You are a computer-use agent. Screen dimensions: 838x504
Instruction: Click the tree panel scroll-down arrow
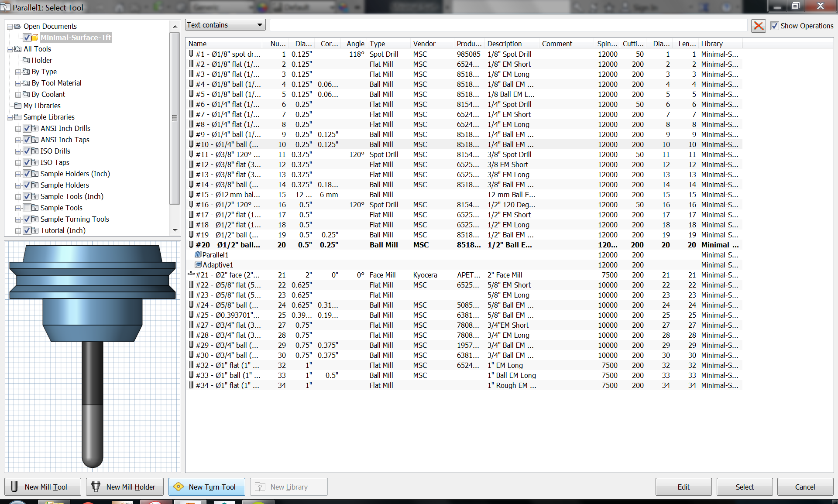click(x=175, y=230)
